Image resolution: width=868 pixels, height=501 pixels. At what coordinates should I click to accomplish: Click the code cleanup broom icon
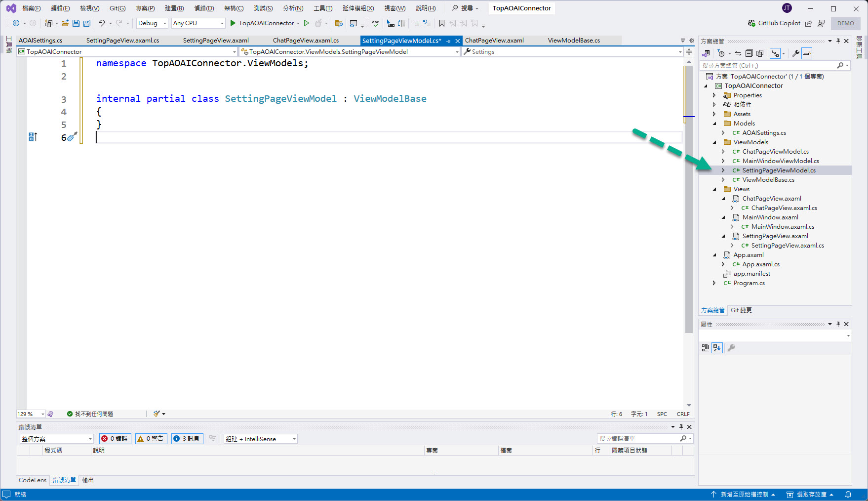coord(157,414)
